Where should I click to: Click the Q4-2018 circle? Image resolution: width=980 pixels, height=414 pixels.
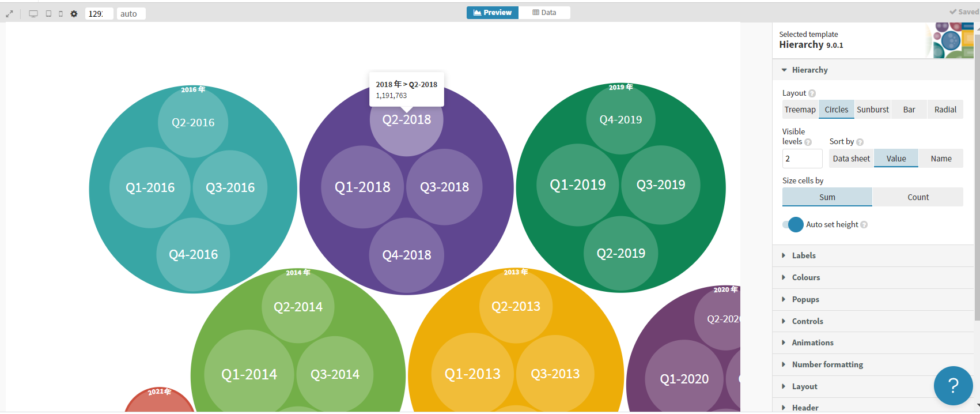(407, 255)
